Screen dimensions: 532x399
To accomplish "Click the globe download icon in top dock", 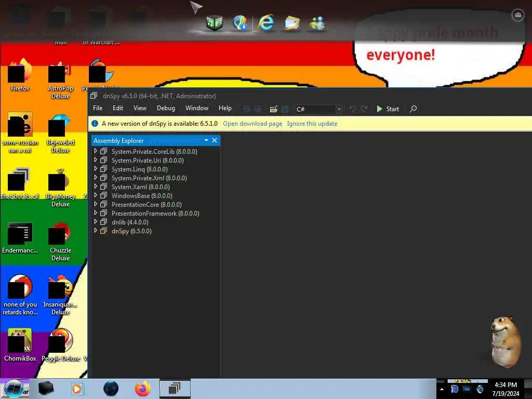I will pyautogui.click(x=240, y=23).
